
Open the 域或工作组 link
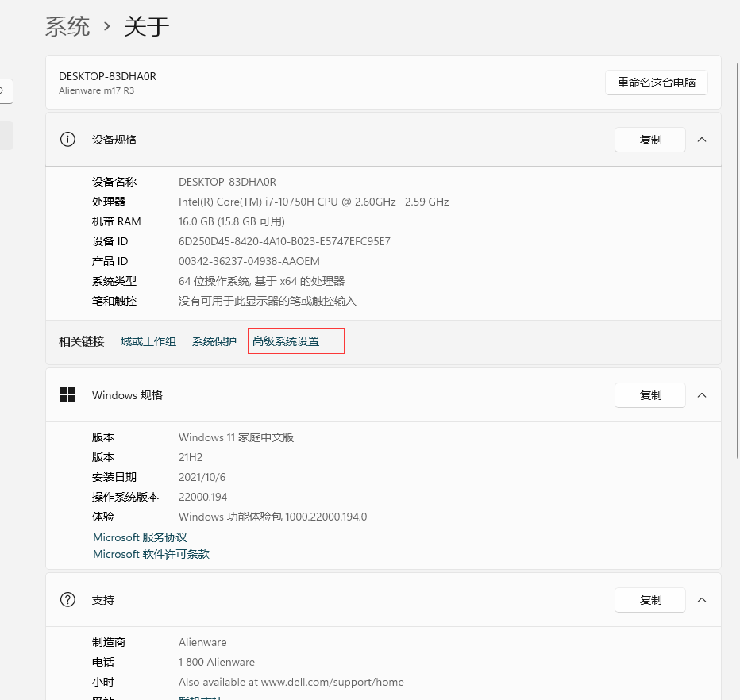tap(148, 341)
